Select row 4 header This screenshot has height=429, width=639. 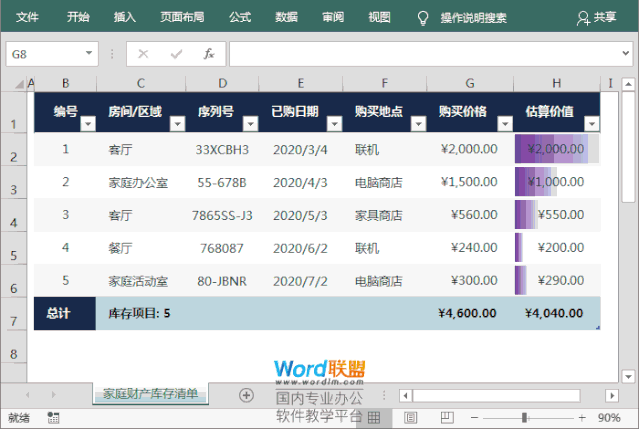click(x=14, y=215)
